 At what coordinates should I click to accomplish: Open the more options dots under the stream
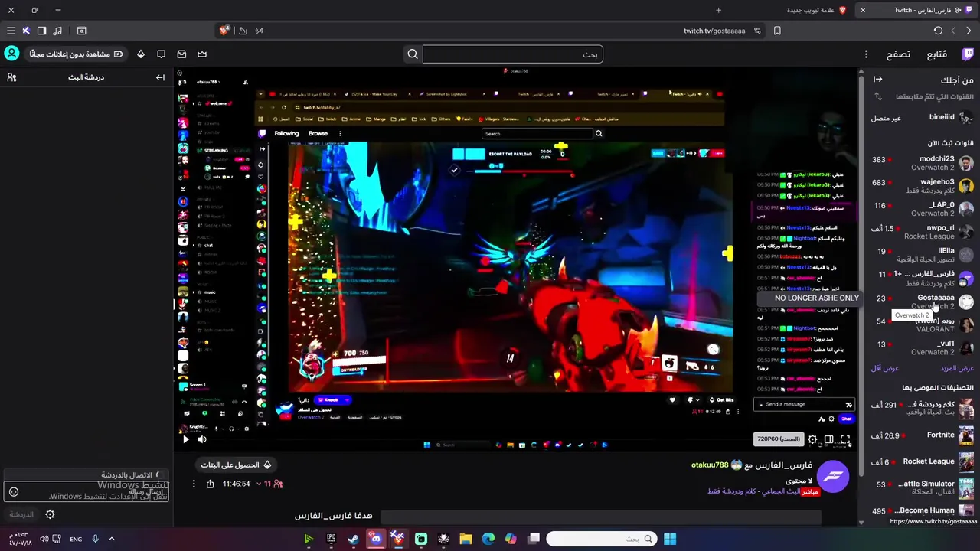pyautogui.click(x=194, y=484)
